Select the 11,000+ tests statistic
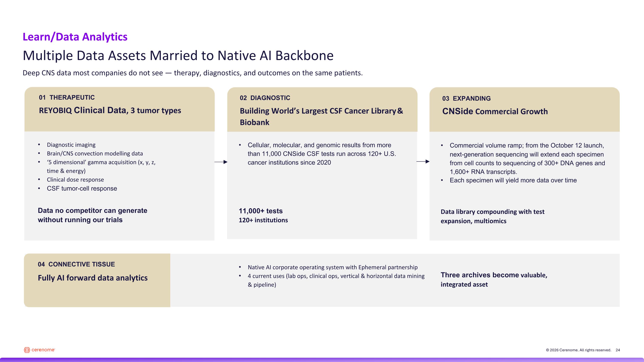Image resolution: width=644 pixels, height=362 pixels. [261, 211]
